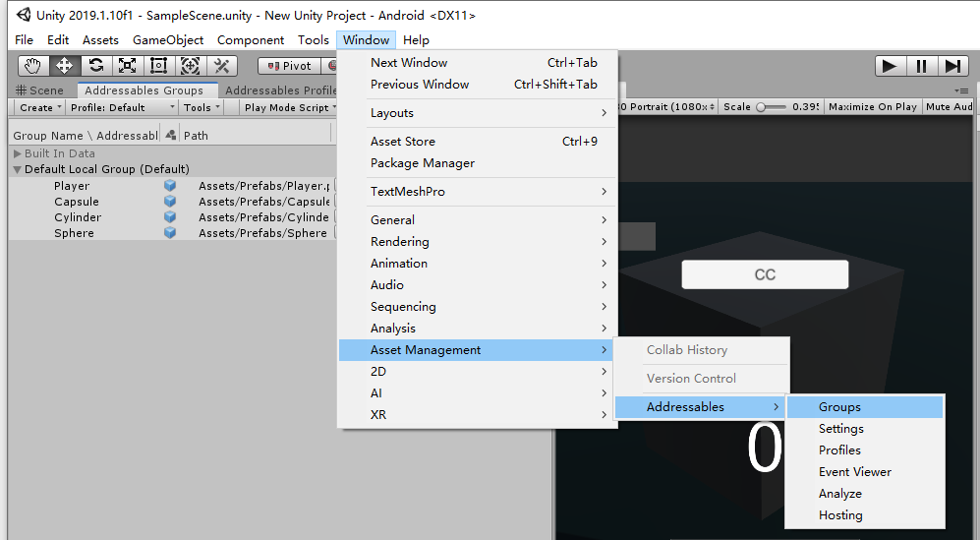
Task: Click the asset type column header icon
Action: click(171, 135)
